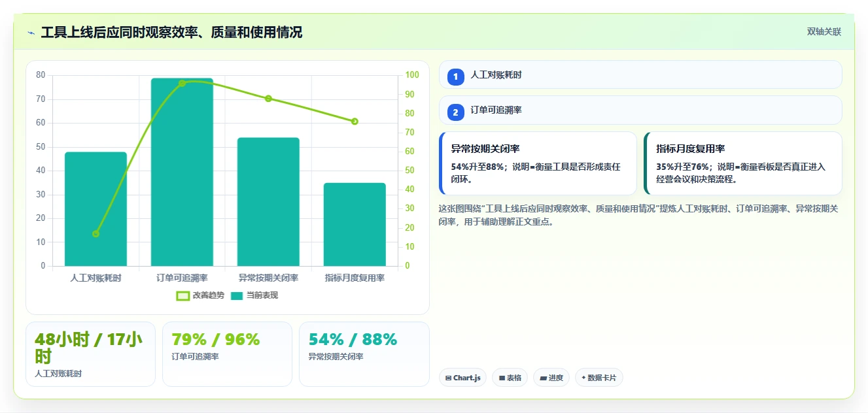Click the 54%升至88% description text

click(x=536, y=173)
